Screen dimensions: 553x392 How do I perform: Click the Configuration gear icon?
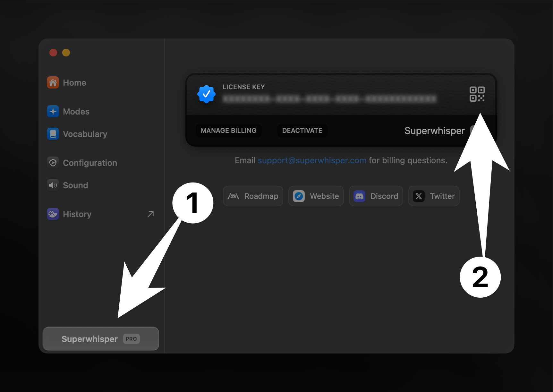click(53, 163)
